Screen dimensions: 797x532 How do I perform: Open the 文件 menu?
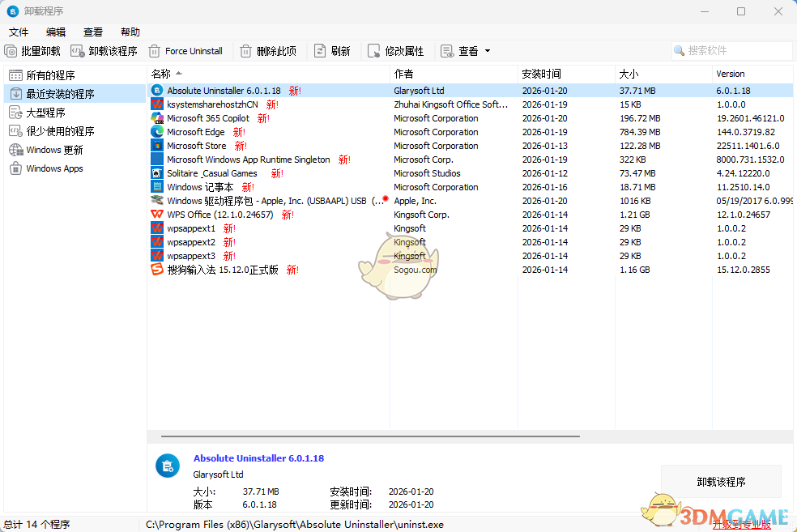[x=18, y=32]
